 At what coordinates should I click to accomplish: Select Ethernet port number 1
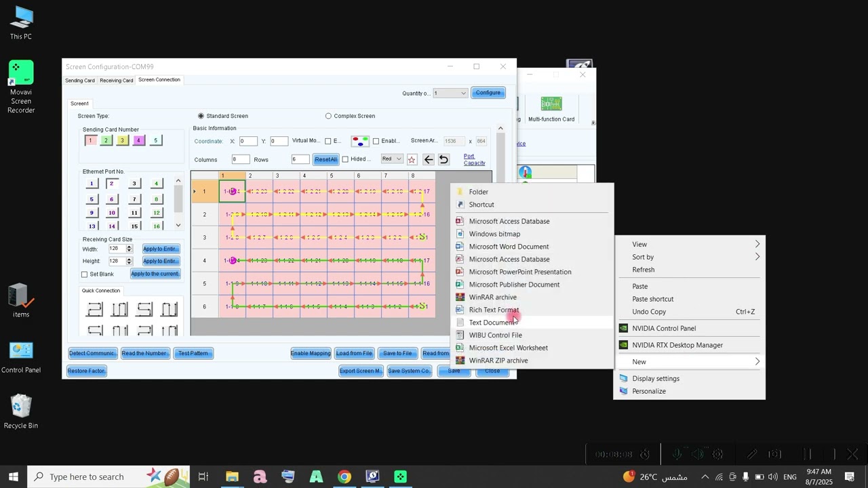point(92,184)
